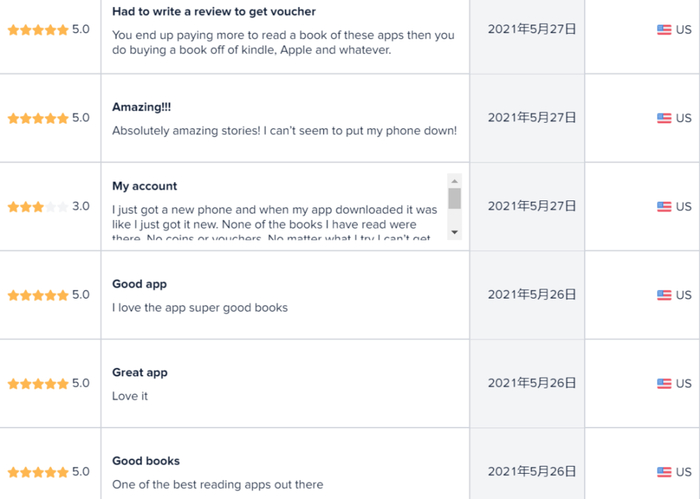
Task: Click the 'Great app' review title
Action: pos(140,373)
